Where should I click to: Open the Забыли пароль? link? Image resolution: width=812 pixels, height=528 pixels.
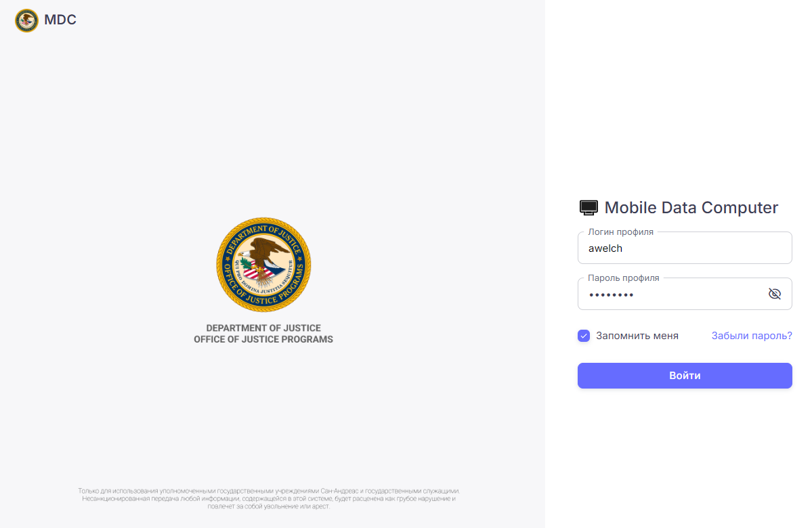tap(752, 336)
